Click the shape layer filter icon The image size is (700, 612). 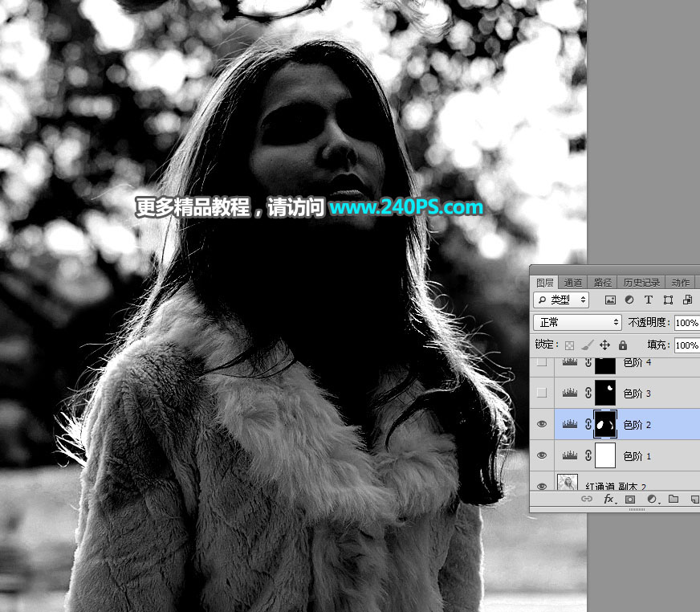[x=668, y=300]
